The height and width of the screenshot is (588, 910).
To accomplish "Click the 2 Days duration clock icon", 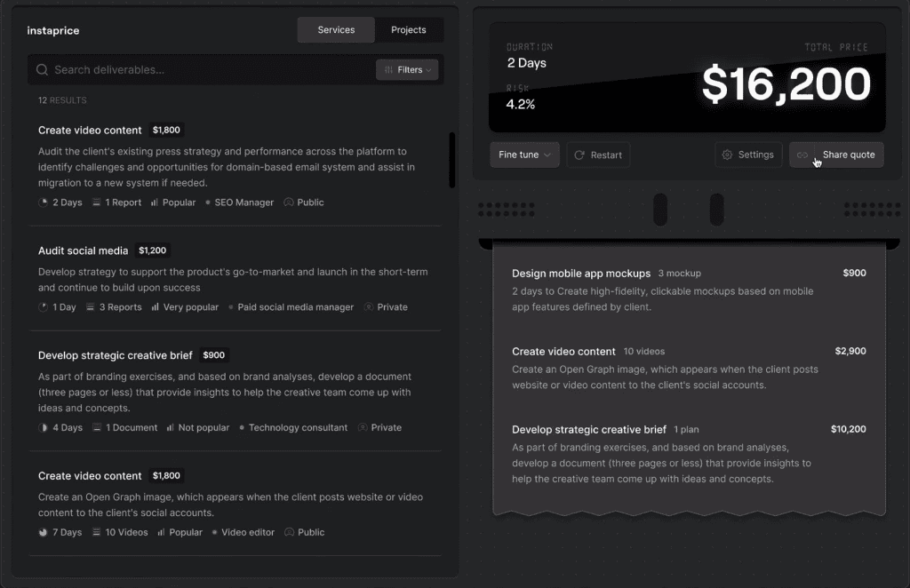I will pyautogui.click(x=43, y=203).
